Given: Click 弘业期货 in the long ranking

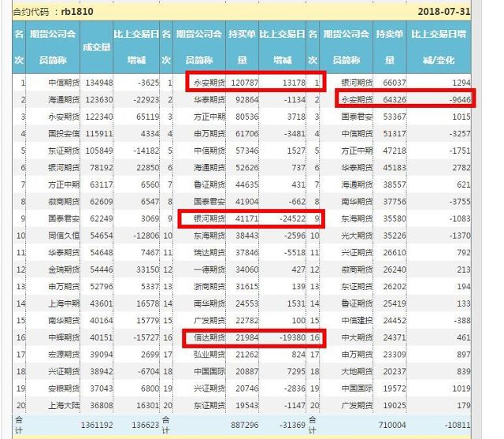Looking at the screenshot, I should click(x=209, y=355).
